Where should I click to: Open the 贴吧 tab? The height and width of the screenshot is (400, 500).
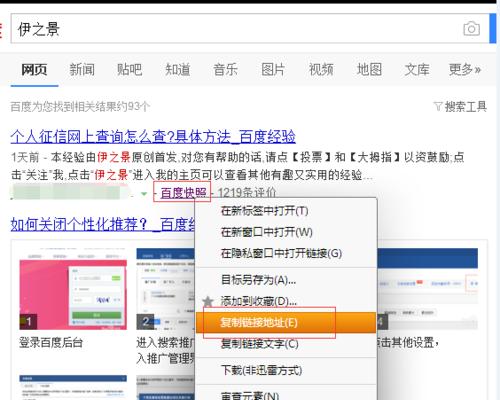pos(130,70)
